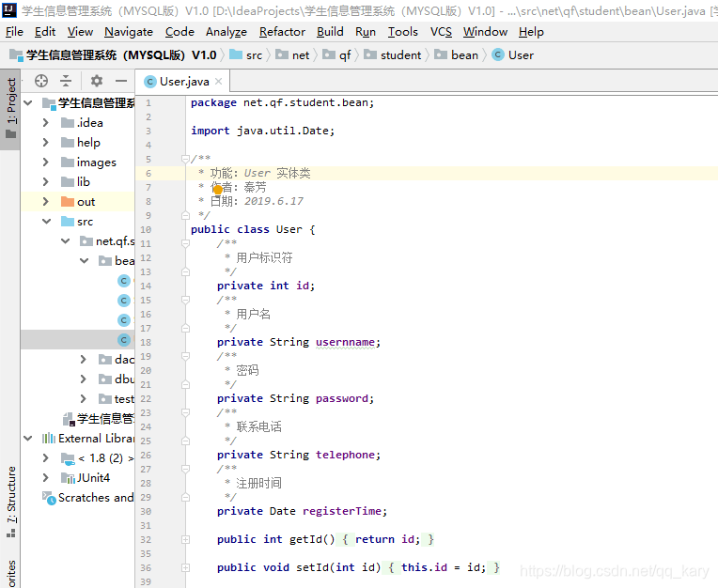The height and width of the screenshot is (588, 718).
Task: Expand the dbutil package node
Action: pos(84,379)
